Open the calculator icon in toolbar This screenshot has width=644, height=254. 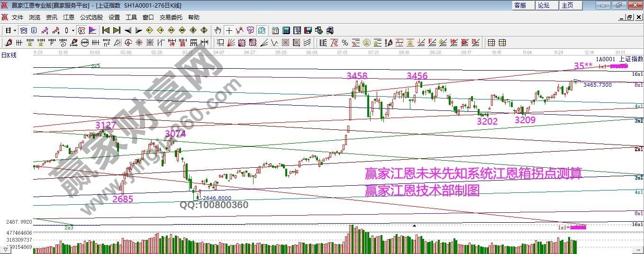click(x=286, y=30)
